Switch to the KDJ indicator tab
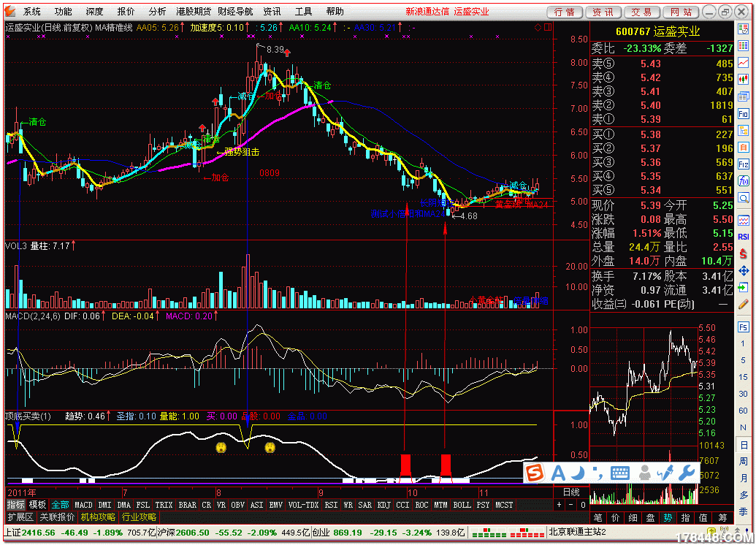Viewport: 756px width, 545px height. [383, 505]
